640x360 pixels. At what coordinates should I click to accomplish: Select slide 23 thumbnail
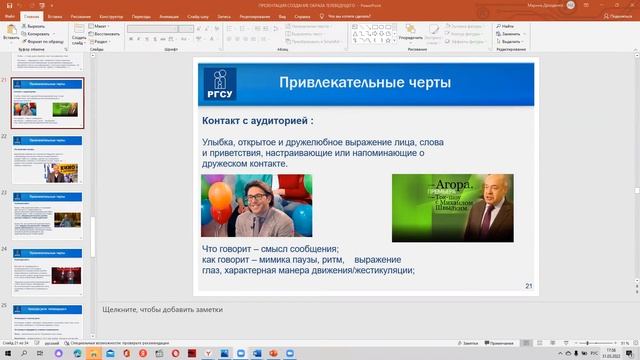pyautogui.click(x=47, y=216)
